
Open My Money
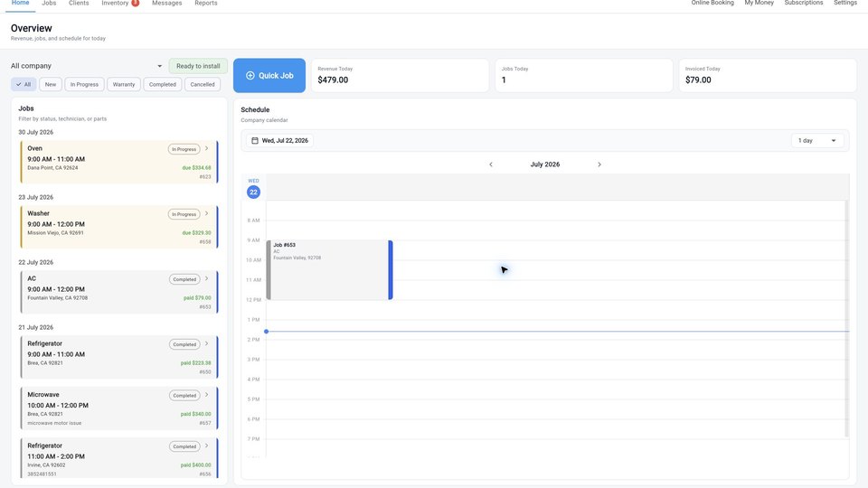coord(759,3)
